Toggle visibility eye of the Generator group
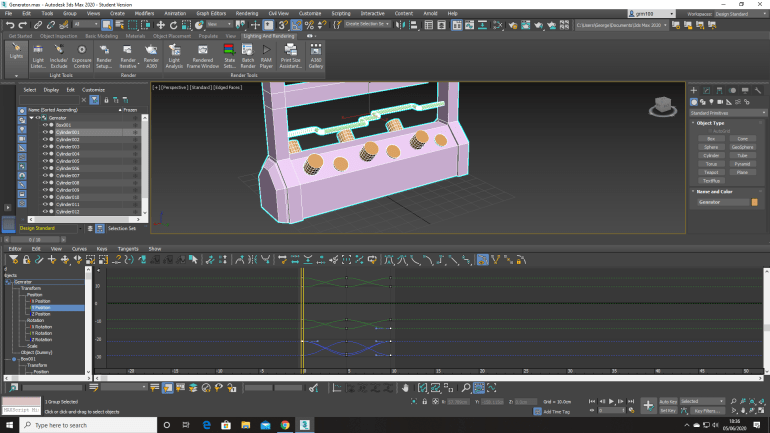770x433 pixels. [x=38, y=118]
